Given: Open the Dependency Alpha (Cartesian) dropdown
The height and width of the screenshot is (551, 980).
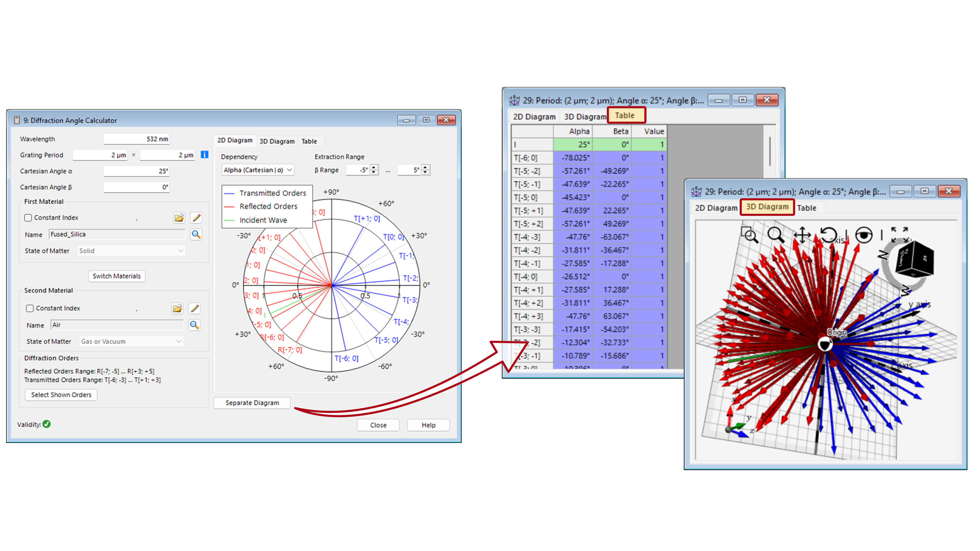Looking at the screenshot, I should 258,170.
